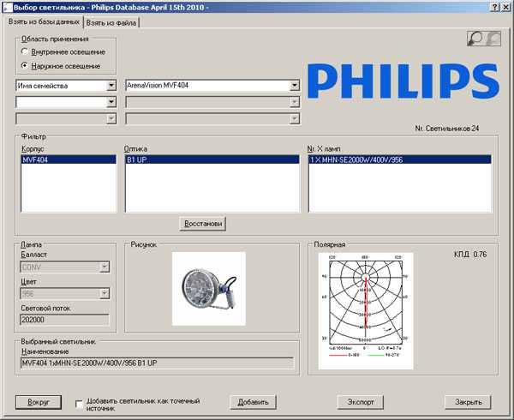Click the magnifier search icon
Screen dimensions: 514x420
click(x=475, y=38)
